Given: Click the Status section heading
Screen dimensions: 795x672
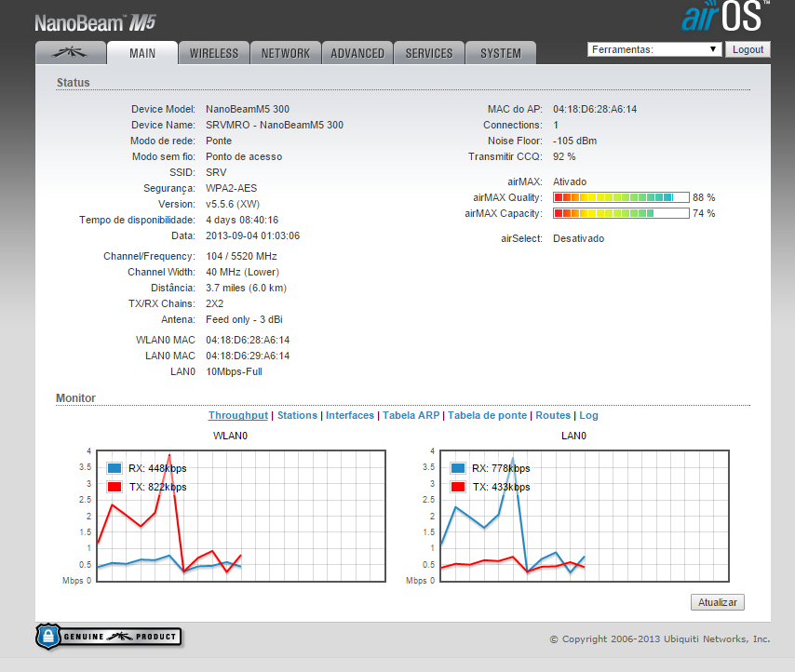Looking at the screenshot, I should [x=73, y=83].
